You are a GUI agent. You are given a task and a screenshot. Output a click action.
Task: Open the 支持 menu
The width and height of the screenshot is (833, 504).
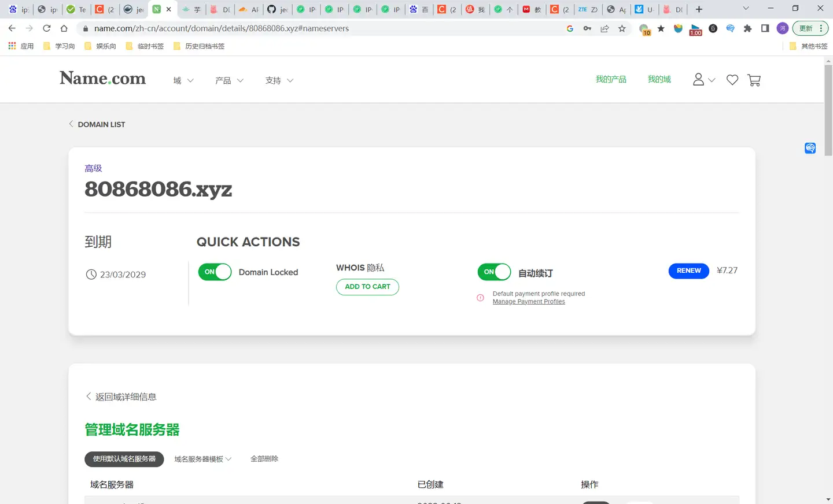(x=279, y=80)
